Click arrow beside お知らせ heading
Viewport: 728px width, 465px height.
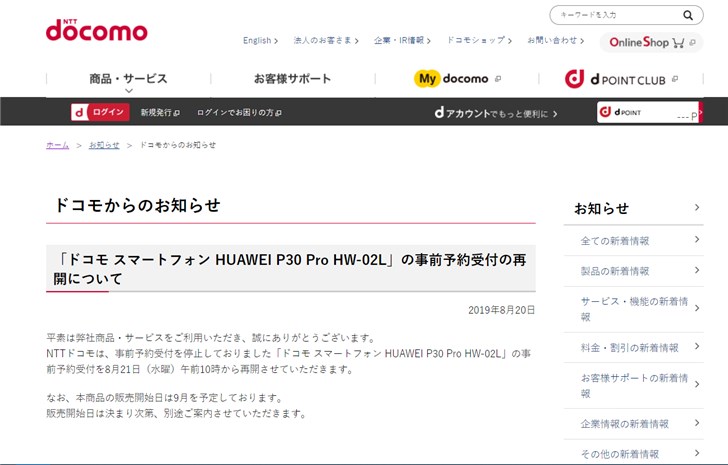point(696,207)
